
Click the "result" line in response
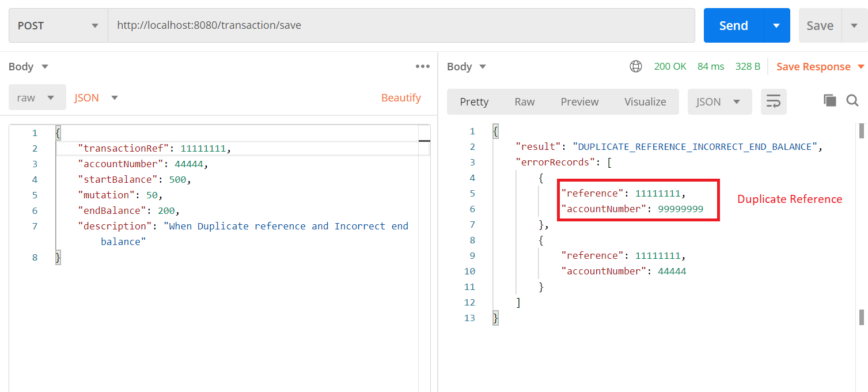(669, 146)
